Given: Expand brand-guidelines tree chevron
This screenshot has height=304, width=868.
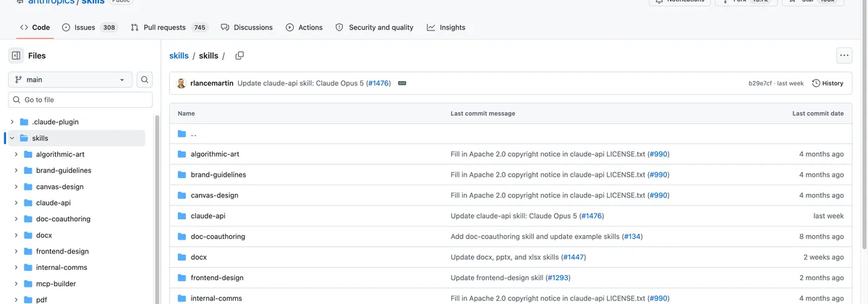Looking at the screenshot, I should click(16, 171).
